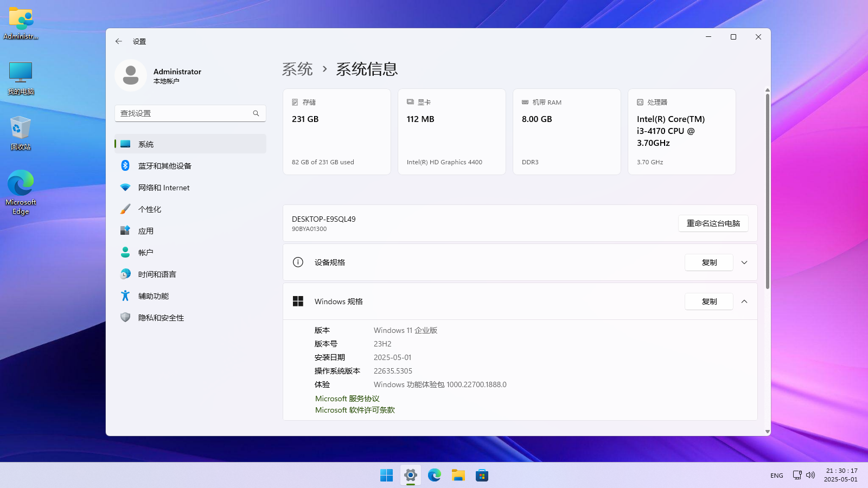Open the taskbar clock and date
The width and height of the screenshot is (868, 488).
click(x=841, y=475)
